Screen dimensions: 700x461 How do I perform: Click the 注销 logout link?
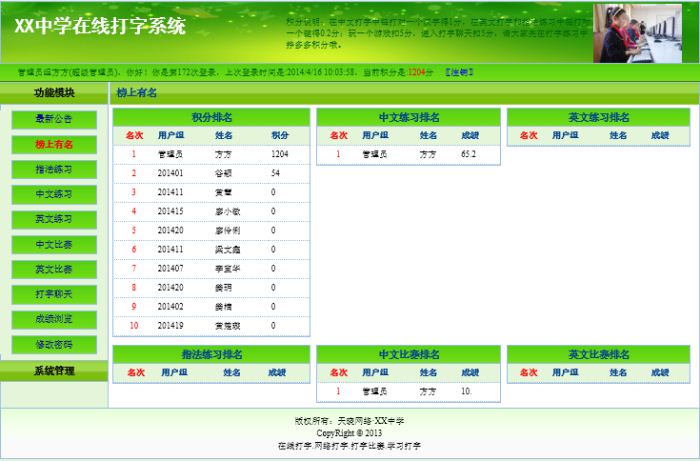point(459,72)
